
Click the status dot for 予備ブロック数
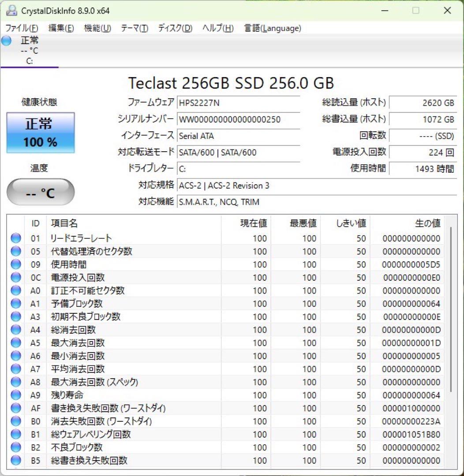coord(15,303)
